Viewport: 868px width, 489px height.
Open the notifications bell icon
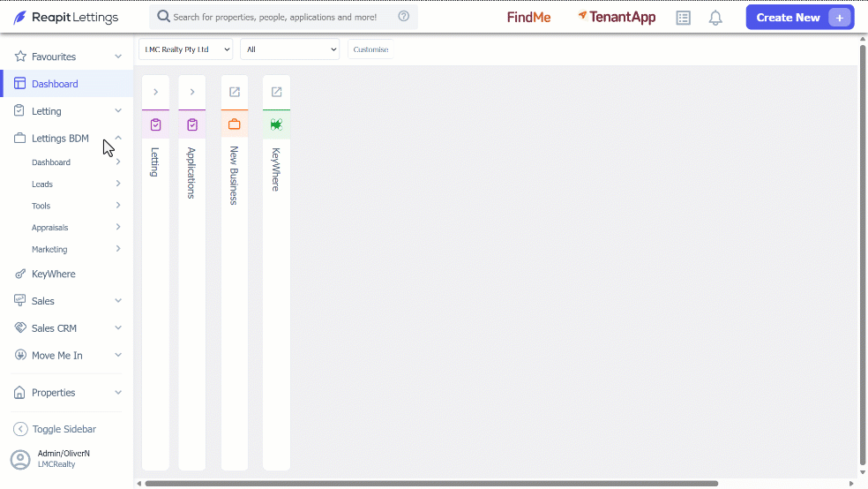(715, 18)
